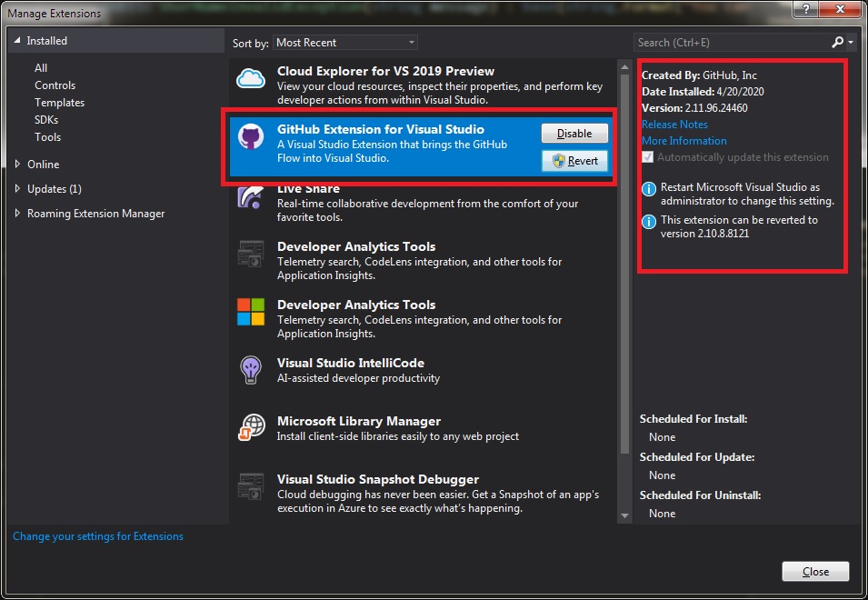Select the Visual Studio IntelliCode title

pyautogui.click(x=351, y=363)
